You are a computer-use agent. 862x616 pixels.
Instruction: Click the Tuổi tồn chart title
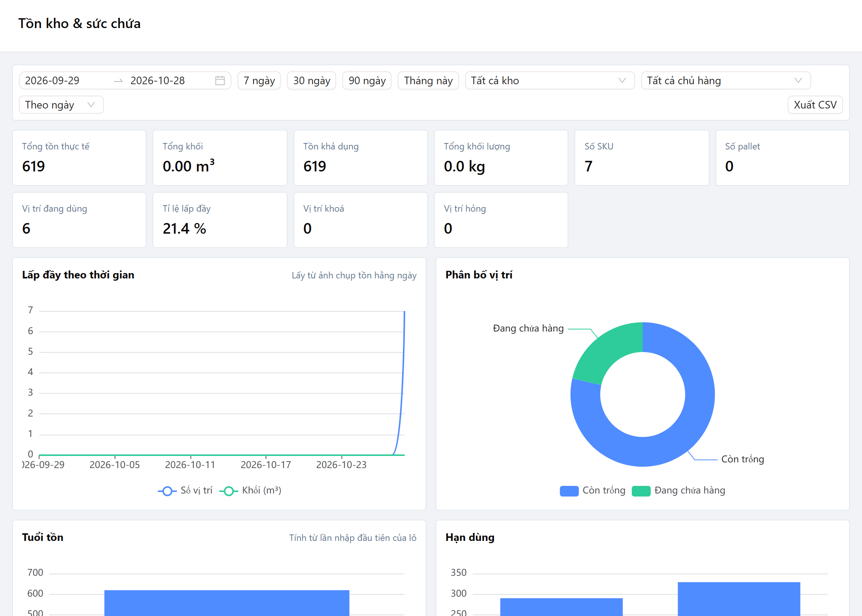42,537
